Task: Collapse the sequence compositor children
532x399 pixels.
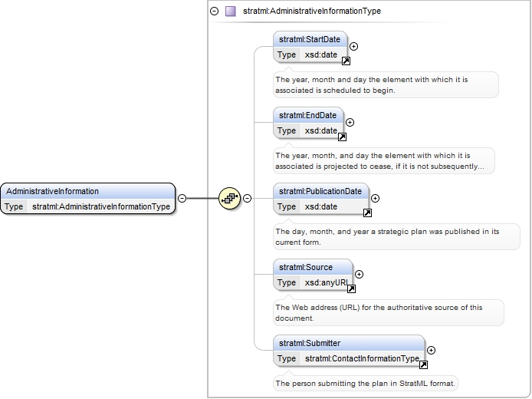Action: coord(248,198)
